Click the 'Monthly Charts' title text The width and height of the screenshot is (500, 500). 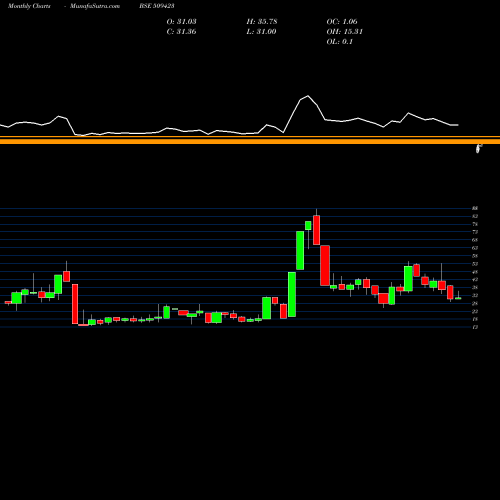pos(29,6)
